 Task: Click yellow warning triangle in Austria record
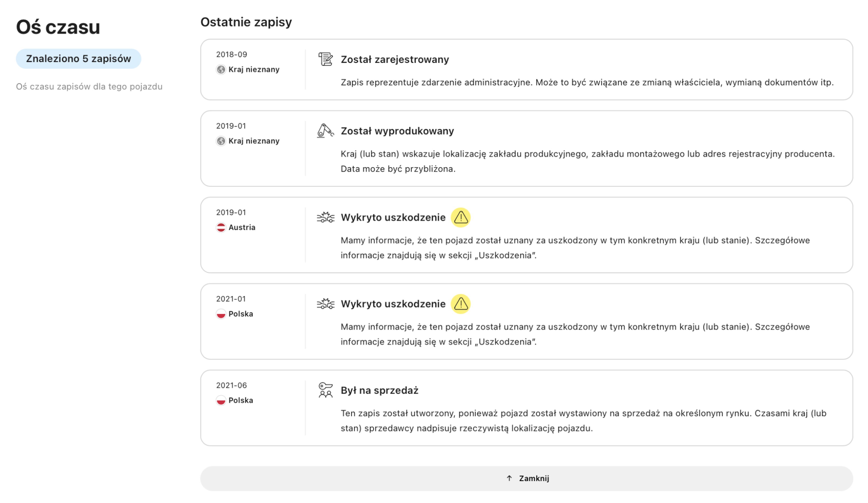460,217
